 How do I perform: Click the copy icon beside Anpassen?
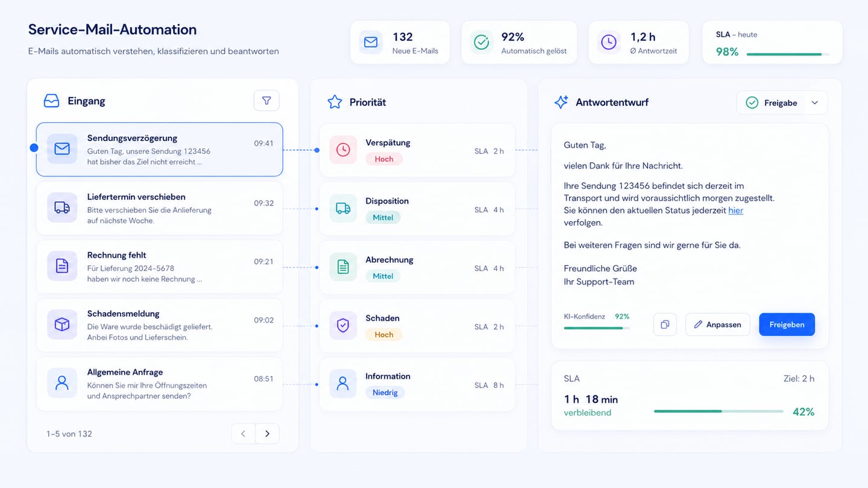pos(665,325)
